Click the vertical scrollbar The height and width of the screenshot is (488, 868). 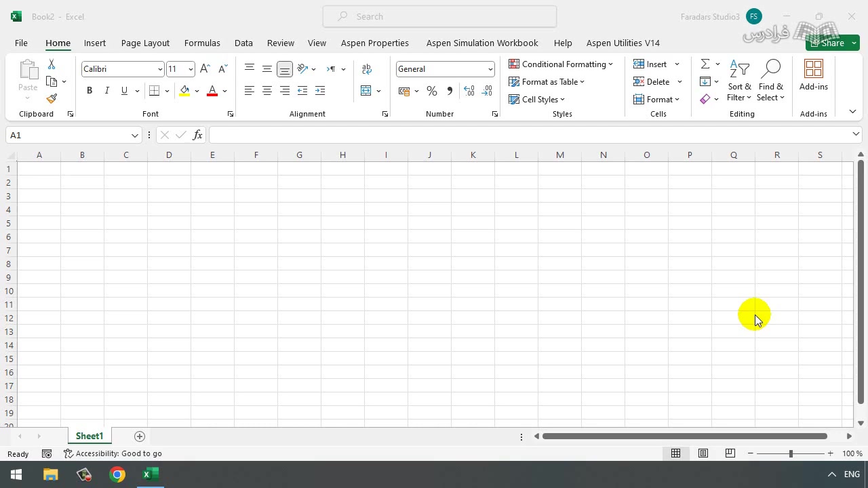coord(861,281)
